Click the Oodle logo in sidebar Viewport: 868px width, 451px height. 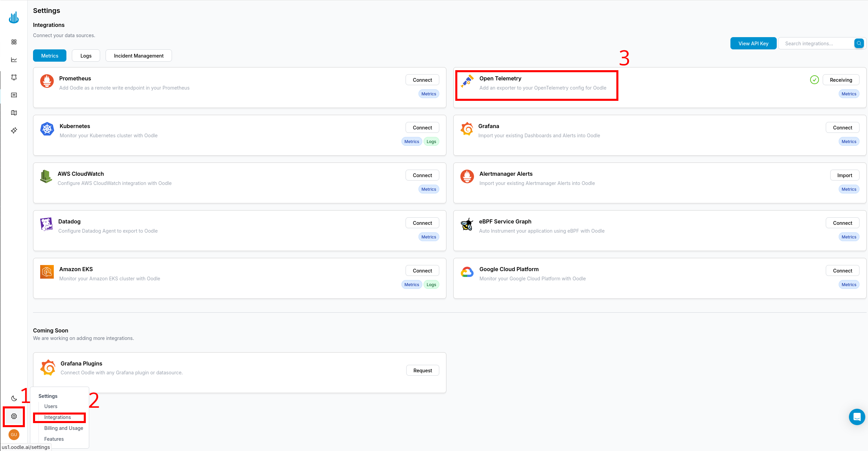pyautogui.click(x=14, y=17)
